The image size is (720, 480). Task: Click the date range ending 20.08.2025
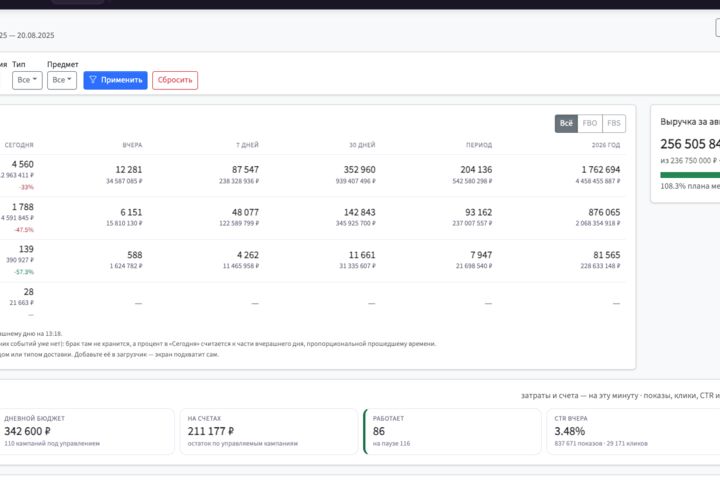(x=27, y=35)
